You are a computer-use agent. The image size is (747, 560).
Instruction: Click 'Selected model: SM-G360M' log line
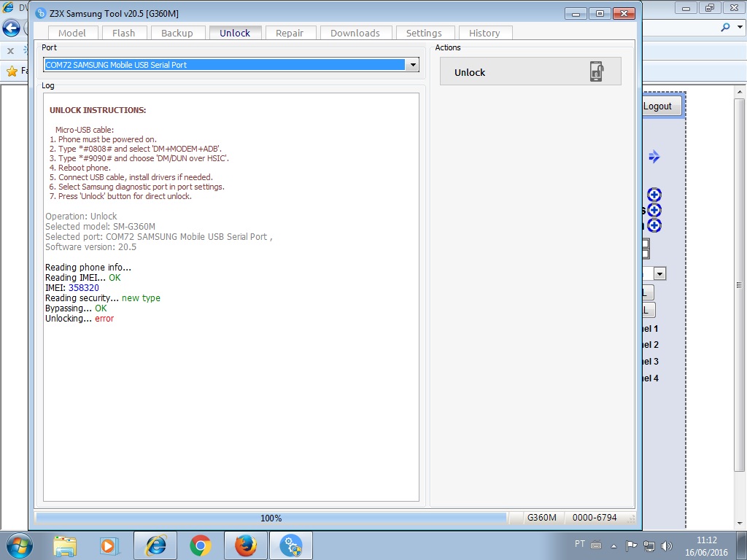point(100,227)
